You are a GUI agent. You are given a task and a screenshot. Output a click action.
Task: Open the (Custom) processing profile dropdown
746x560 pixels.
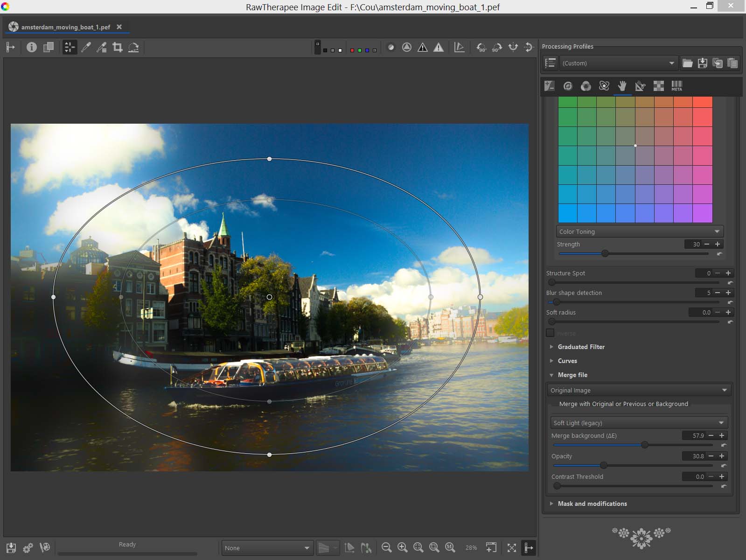click(x=617, y=63)
